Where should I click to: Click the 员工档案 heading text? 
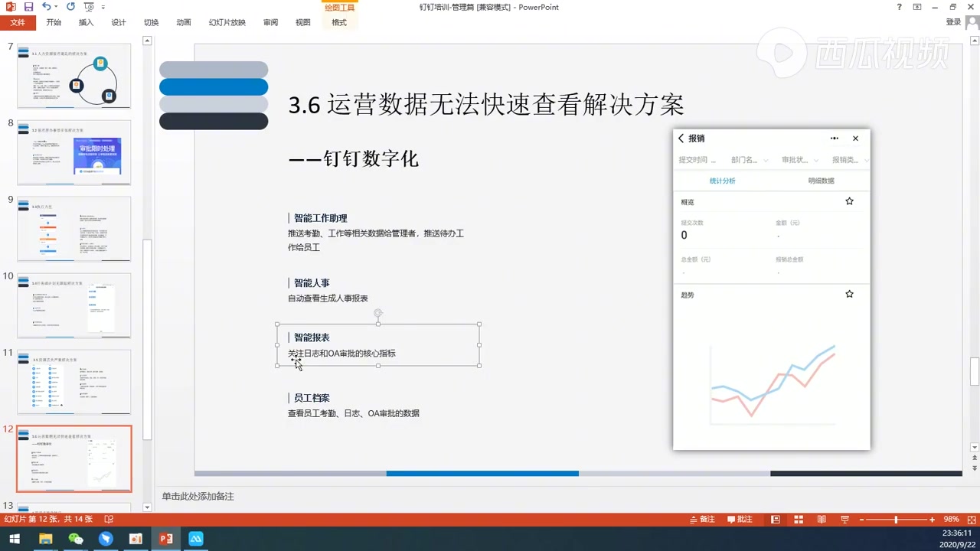(x=312, y=398)
